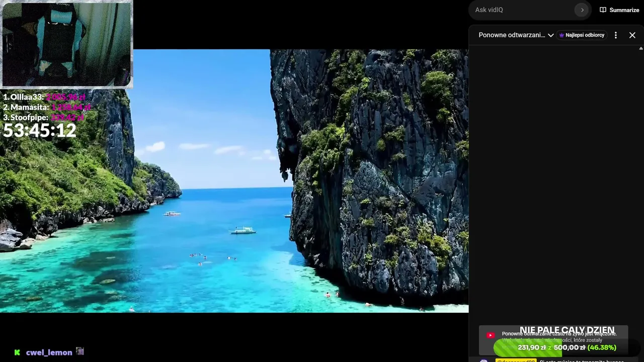Click the Mamasita donor entry
The image size is (644, 362).
click(x=47, y=107)
